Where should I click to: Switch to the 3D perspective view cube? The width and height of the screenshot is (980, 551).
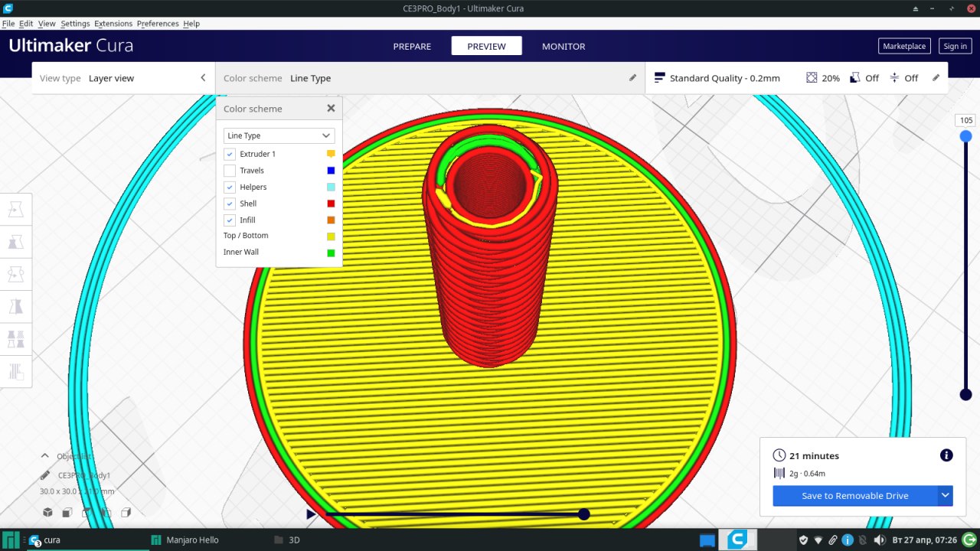pos(47,512)
